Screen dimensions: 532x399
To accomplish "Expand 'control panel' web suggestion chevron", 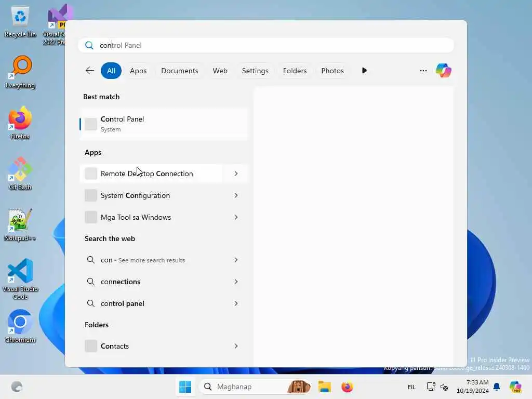I will 236,303.
